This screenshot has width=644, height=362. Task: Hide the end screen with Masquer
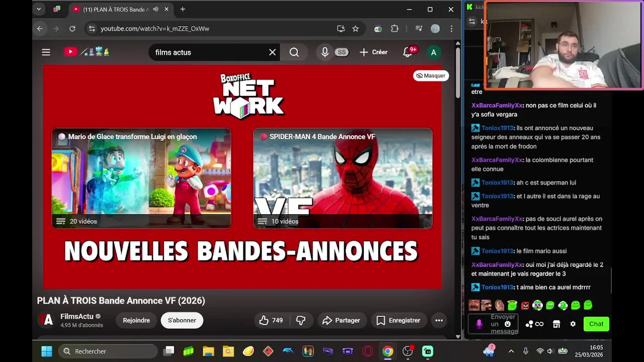(x=431, y=75)
